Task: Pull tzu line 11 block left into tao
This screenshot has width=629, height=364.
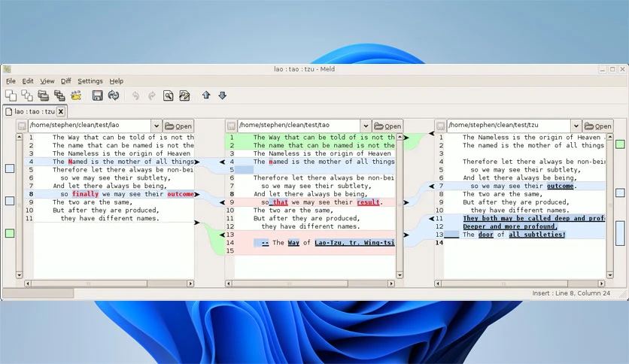Action: (431, 219)
